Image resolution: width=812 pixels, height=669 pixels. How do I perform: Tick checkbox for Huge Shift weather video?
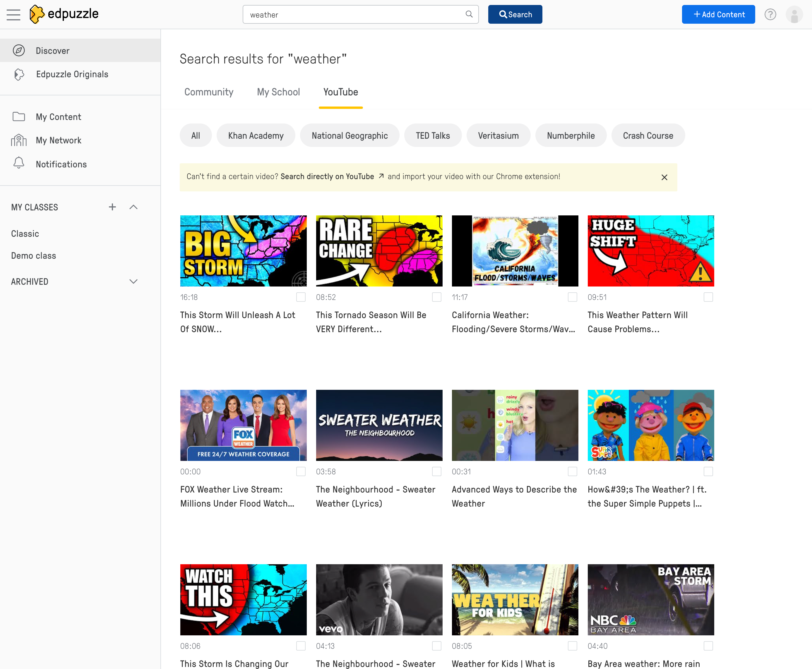click(x=708, y=297)
